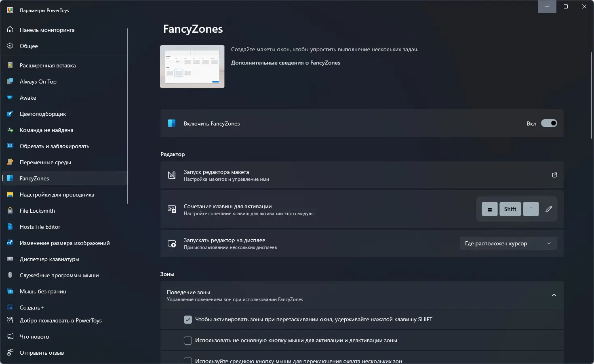Open Добро пожаловать в PowerToys page

pyautogui.click(x=65, y=320)
